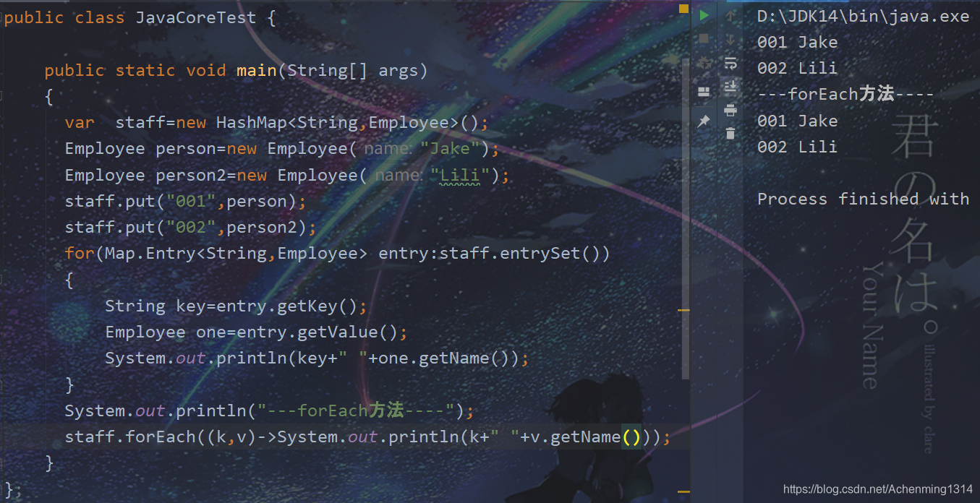
Task: Click staff.forEach lambda call
Action: click(367, 437)
